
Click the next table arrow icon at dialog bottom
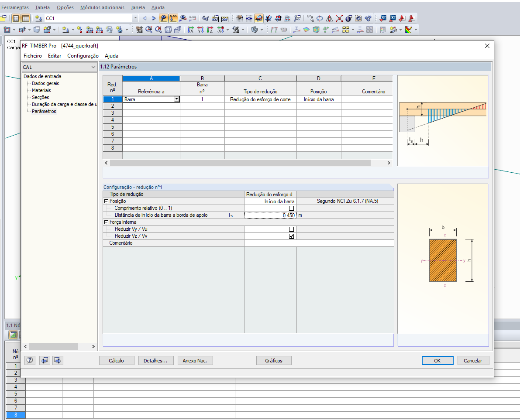(x=57, y=360)
